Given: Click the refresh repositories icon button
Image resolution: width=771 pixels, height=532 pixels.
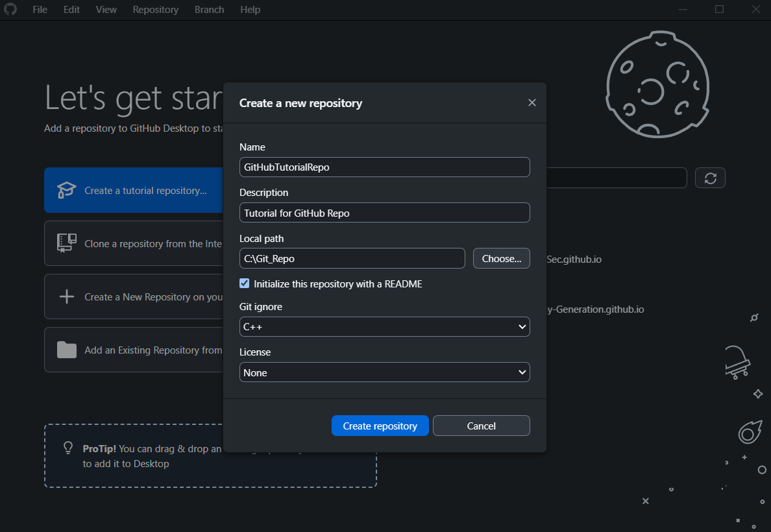Looking at the screenshot, I should click(710, 178).
